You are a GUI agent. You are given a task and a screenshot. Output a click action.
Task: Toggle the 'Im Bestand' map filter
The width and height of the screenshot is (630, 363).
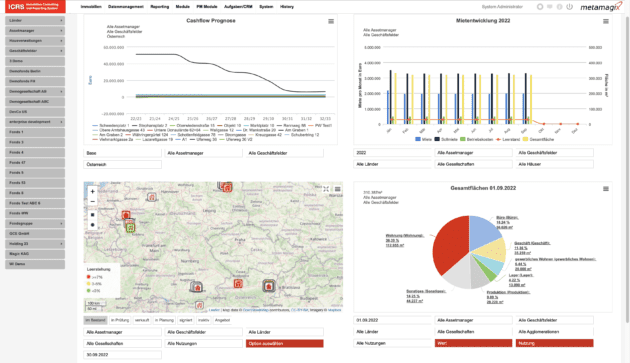tap(96, 320)
